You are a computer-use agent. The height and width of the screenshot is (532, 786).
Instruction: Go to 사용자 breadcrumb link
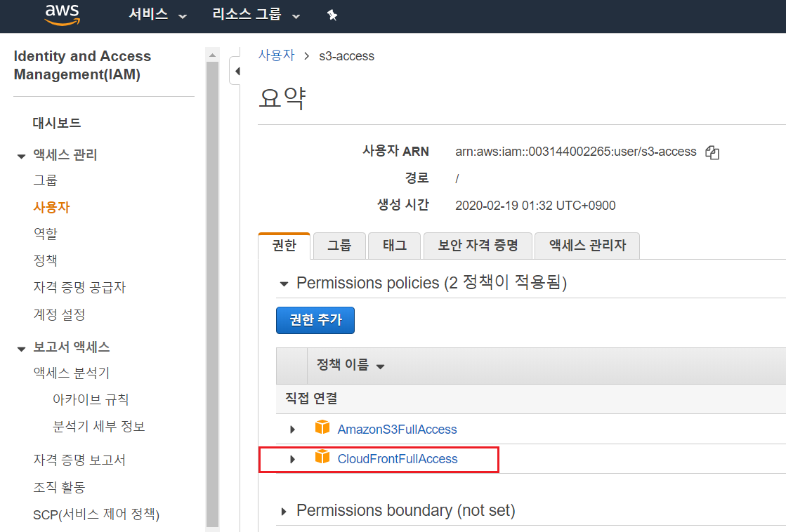pos(276,55)
